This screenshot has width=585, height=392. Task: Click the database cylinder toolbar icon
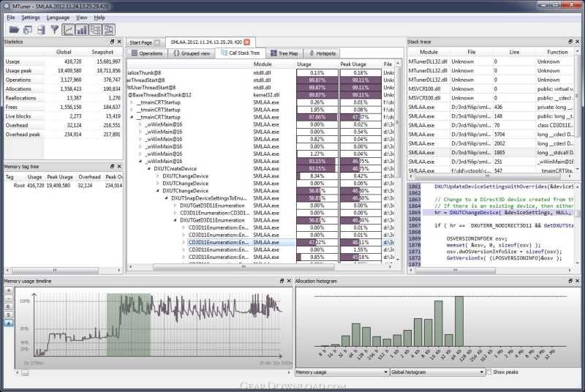[40, 30]
